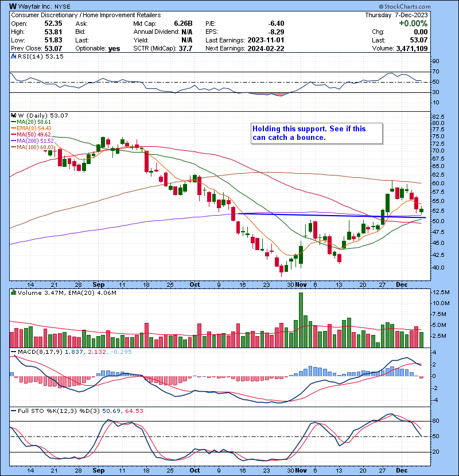Click the blue horizontal support line
The image size is (459, 476).
332,216
